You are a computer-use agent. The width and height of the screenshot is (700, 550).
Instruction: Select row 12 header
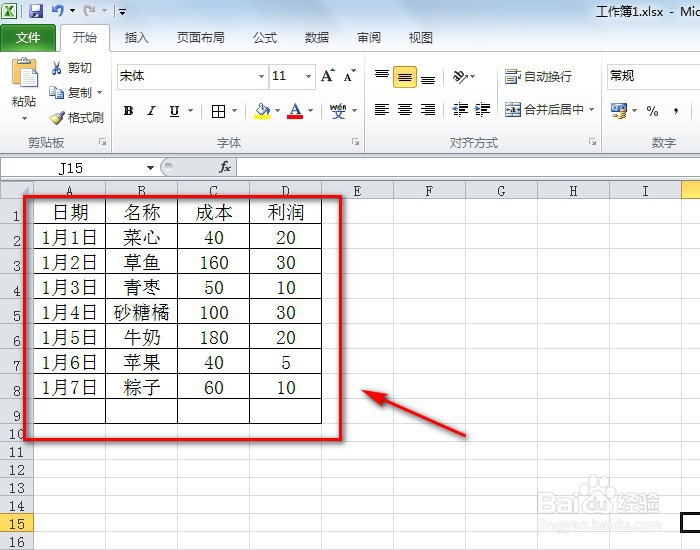17,470
